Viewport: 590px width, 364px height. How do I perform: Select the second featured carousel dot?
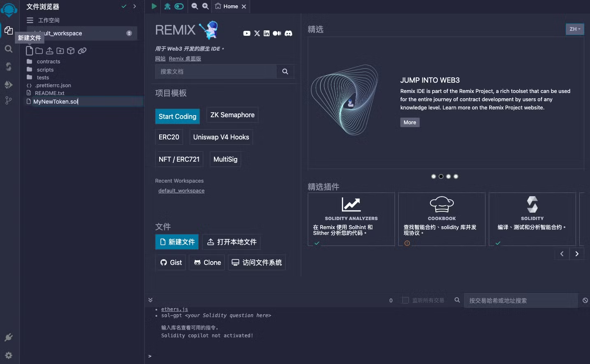tap(441, 176)
